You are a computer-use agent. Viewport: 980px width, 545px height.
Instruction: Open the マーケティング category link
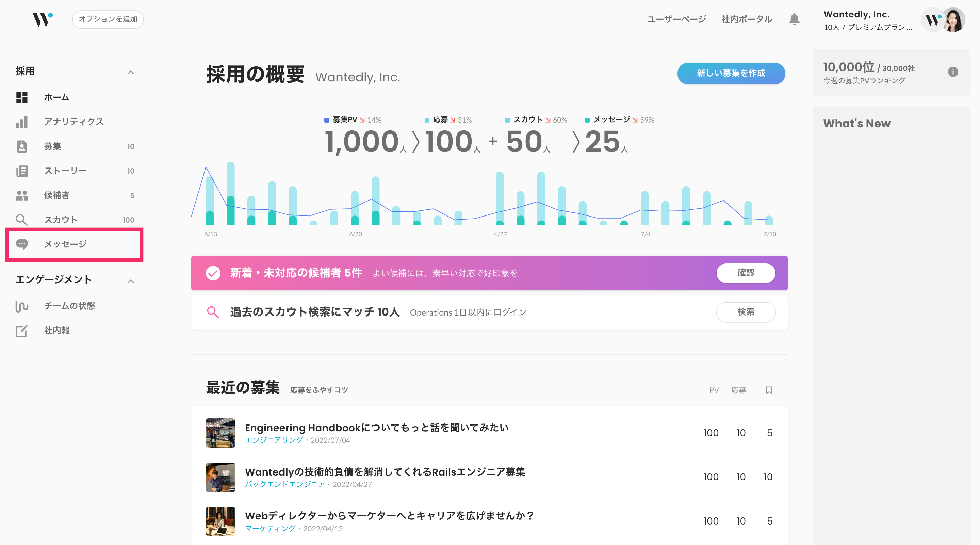270,529
